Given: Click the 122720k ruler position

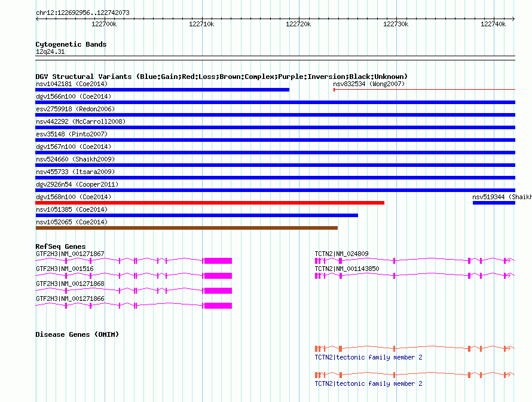Looking at the screenshot, I should pos(298,24).
